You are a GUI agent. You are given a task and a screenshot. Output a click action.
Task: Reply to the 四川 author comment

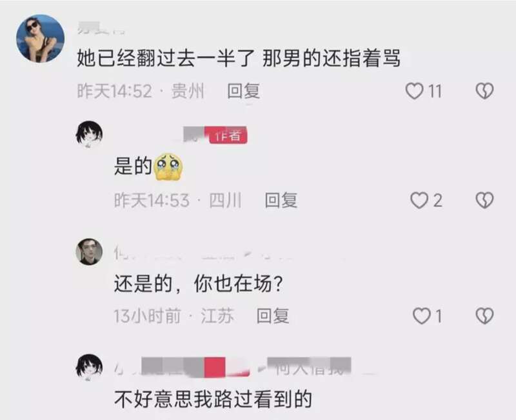[x=281, y=201]
